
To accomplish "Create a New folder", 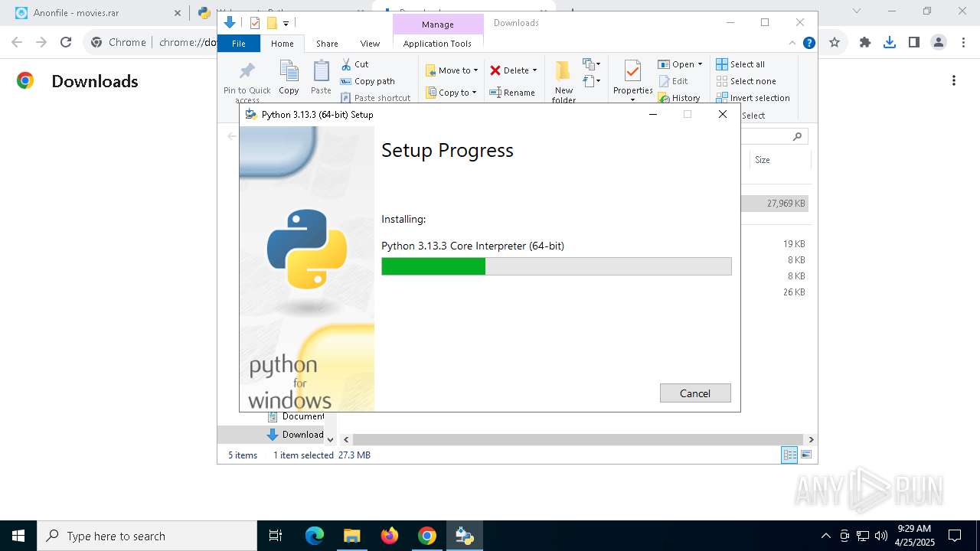I will coord(563,80).
